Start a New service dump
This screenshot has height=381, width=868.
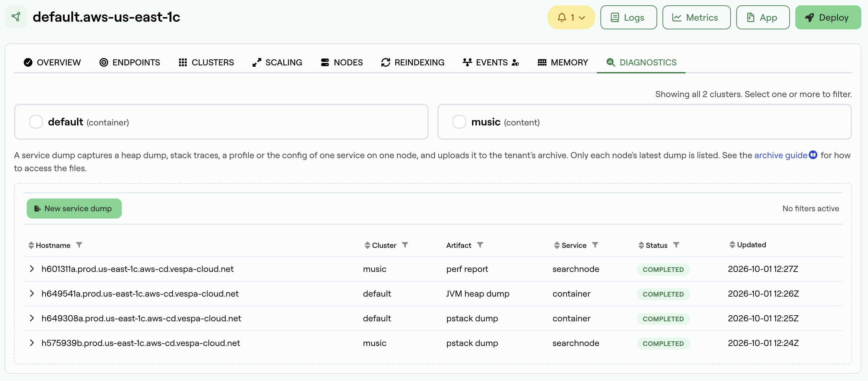[74, 209]
